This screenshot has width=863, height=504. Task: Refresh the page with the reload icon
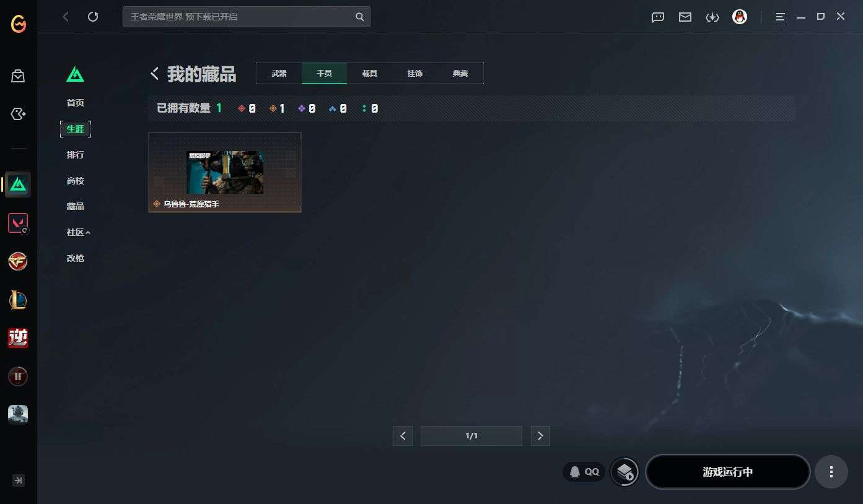[93, 17]
